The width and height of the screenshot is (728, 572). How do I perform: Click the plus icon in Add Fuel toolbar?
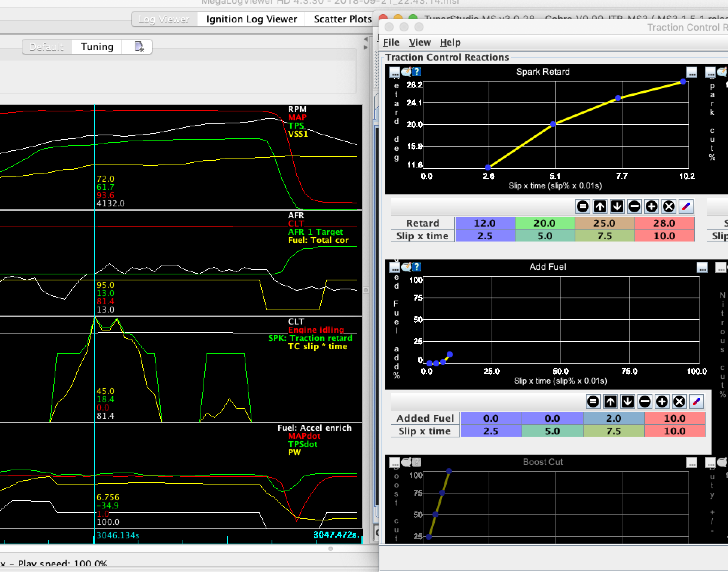click(662, 402)
